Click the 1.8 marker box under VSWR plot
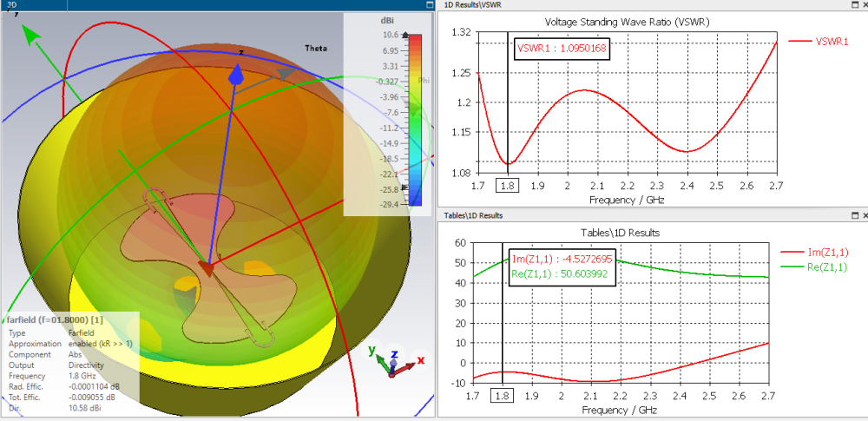Viewport: 868px width, 421px height. coord(508,185)
